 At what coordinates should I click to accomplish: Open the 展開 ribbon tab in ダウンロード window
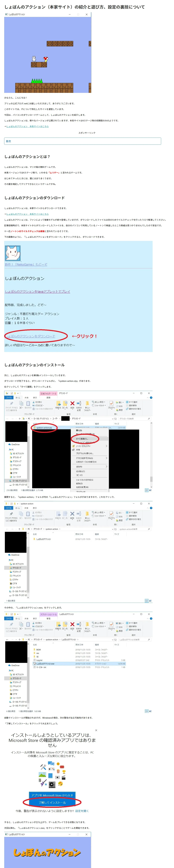(x=48, y=398)
